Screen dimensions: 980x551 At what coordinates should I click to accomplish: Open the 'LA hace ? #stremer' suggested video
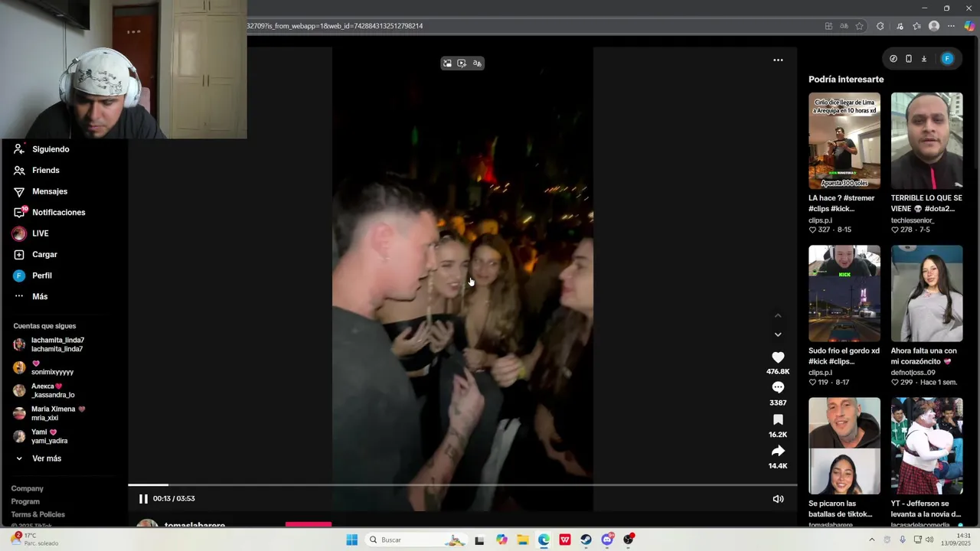(x=844, y=141)
